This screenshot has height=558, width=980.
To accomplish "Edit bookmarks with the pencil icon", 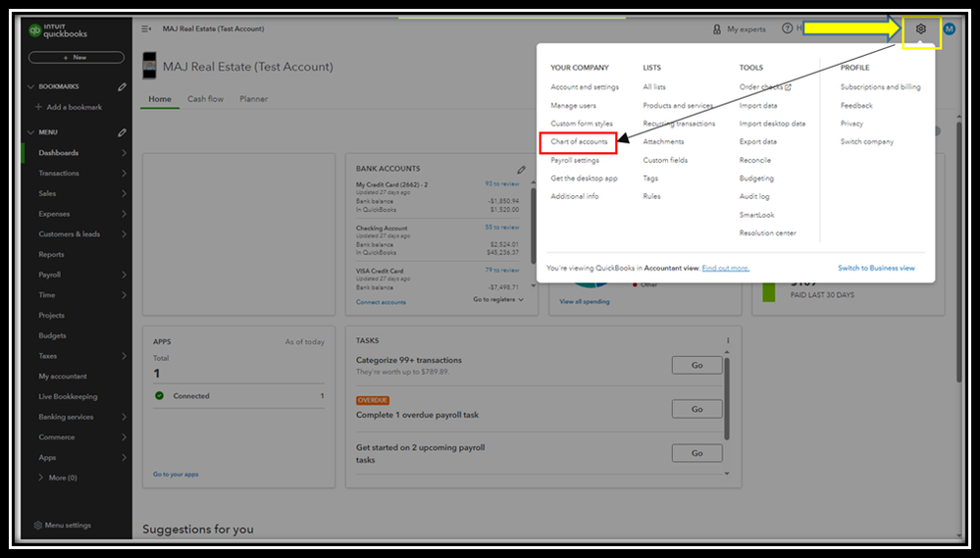I will tap(122, 87).
